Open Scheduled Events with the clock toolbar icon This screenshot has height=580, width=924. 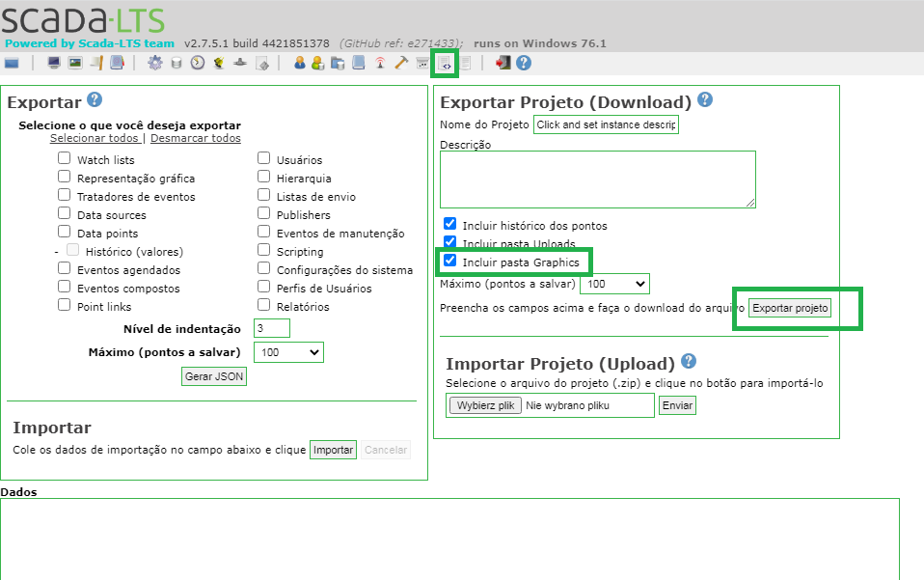[x=196, y=63]
